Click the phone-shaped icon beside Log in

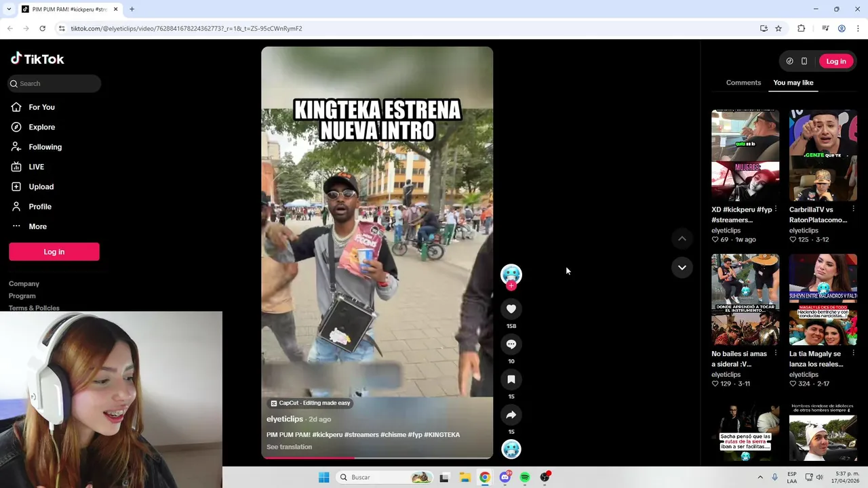pyautogui.click(x=804, y=61)
